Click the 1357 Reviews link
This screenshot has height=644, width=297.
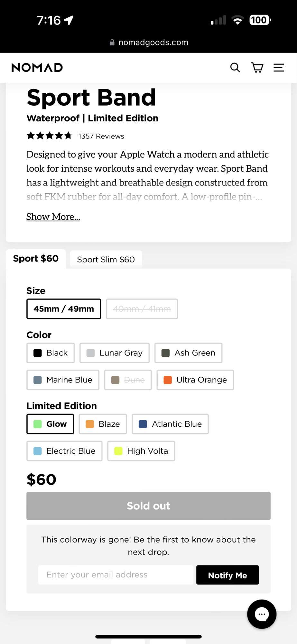pyautogui.click(x=101, y=136)
